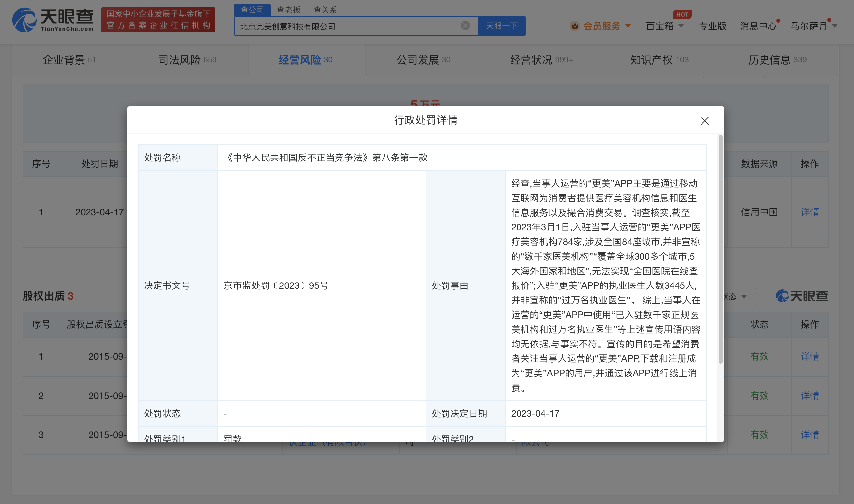Click the red official-filing banner
Screen dimensions: 854x504
point(158,20)
